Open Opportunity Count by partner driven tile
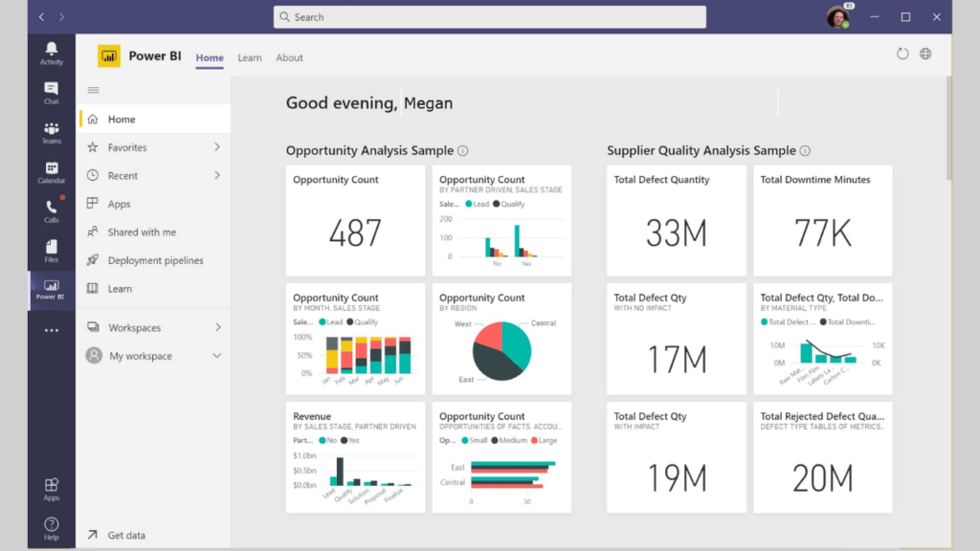 click(x=501, y=221)
